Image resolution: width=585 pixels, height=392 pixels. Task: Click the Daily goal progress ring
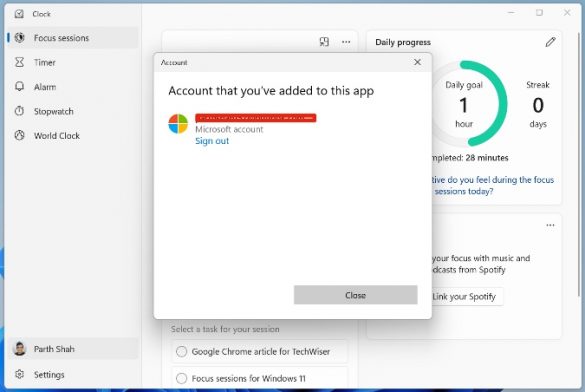click(x=469, y=103)
